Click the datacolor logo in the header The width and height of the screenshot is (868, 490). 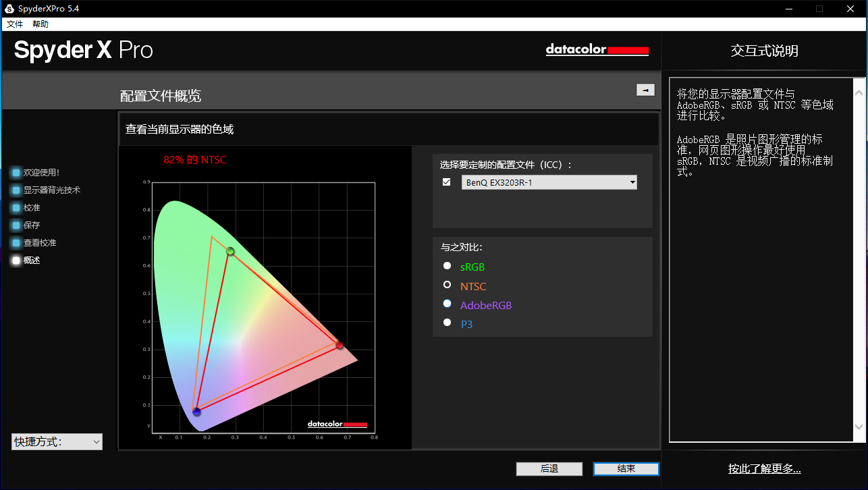(597, 50)
